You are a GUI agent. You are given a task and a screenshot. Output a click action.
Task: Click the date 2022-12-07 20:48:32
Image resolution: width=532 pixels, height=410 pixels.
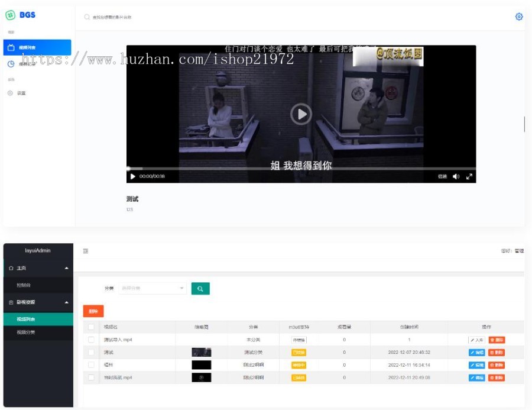point(409,352)
